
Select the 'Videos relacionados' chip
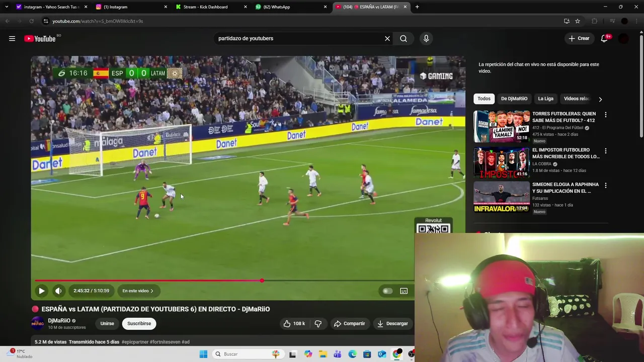coord(577,99)
